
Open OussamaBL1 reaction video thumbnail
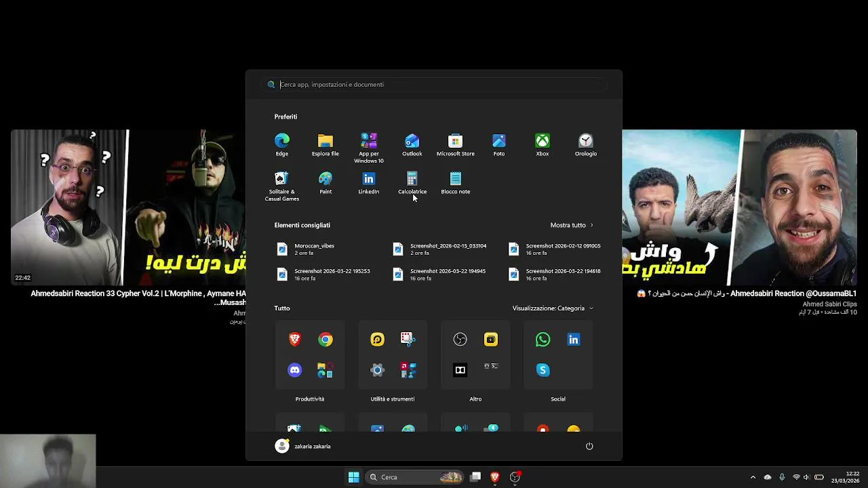pos(740,207)
